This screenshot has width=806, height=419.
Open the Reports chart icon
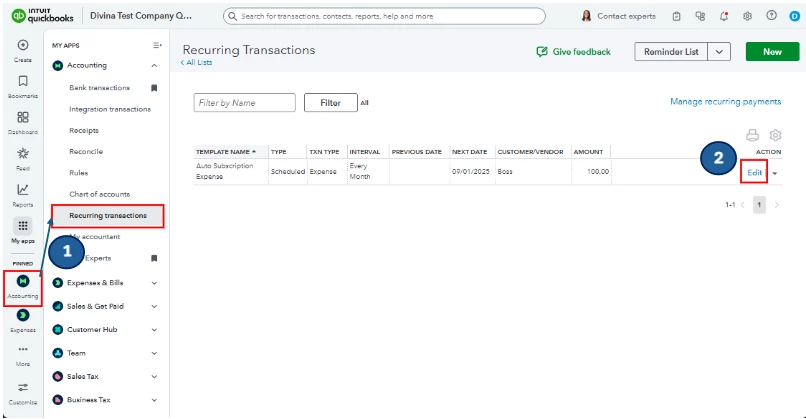(x=23, y=190)
